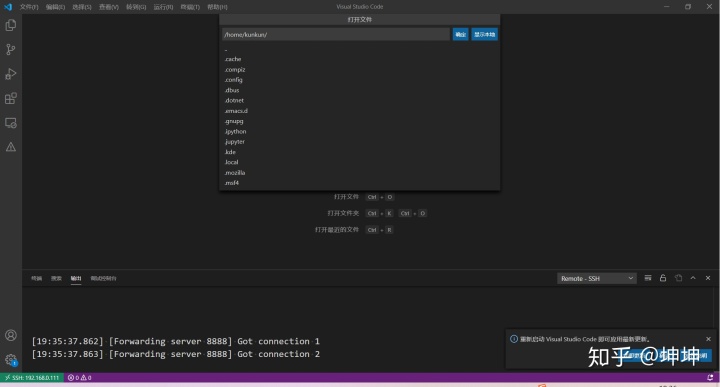Image resolution: width=720 pixels, height=387 pixels.
Task: Select the .gnupg folder entry
Action: pyautogui.click(x=360, y=121)
